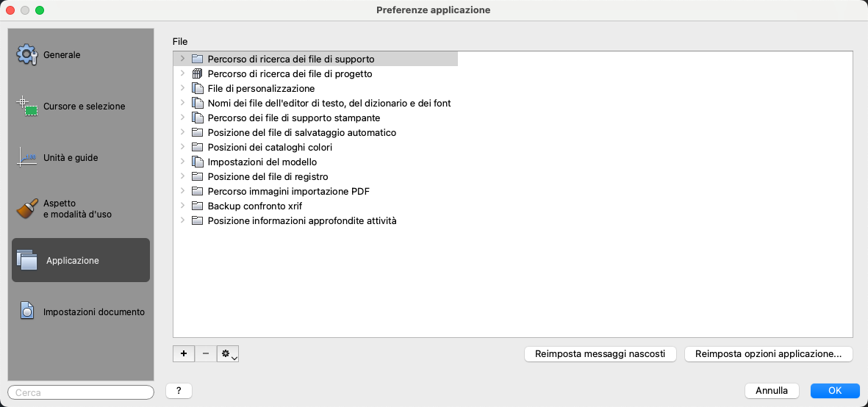Click the minus icon to remove a path
This screenshot has width=868, height=407.
(x=205, y=354)
